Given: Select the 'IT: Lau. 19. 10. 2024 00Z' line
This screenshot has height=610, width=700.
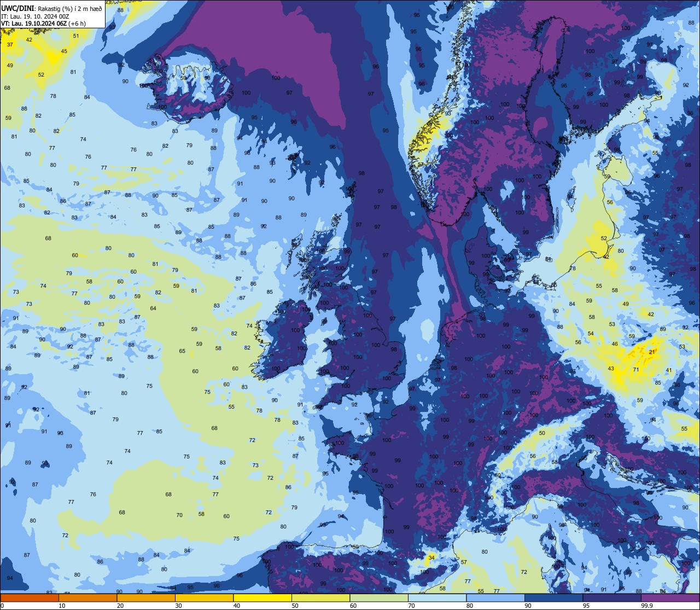Looking at the screenshot, I should (x=35, y=16).
